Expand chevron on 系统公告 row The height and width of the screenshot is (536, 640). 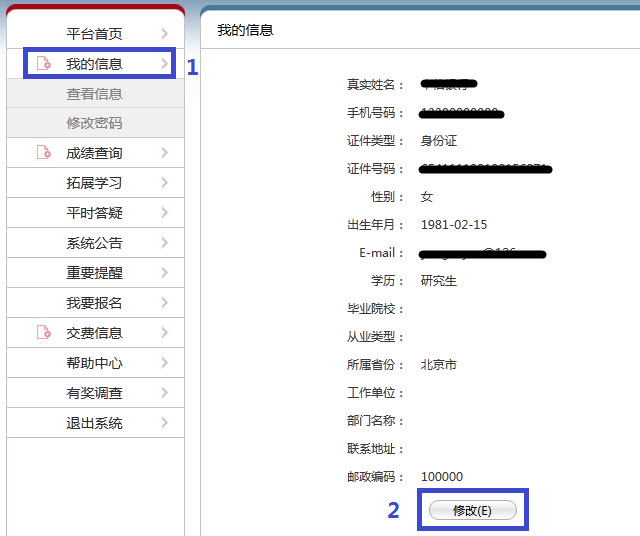164,242
